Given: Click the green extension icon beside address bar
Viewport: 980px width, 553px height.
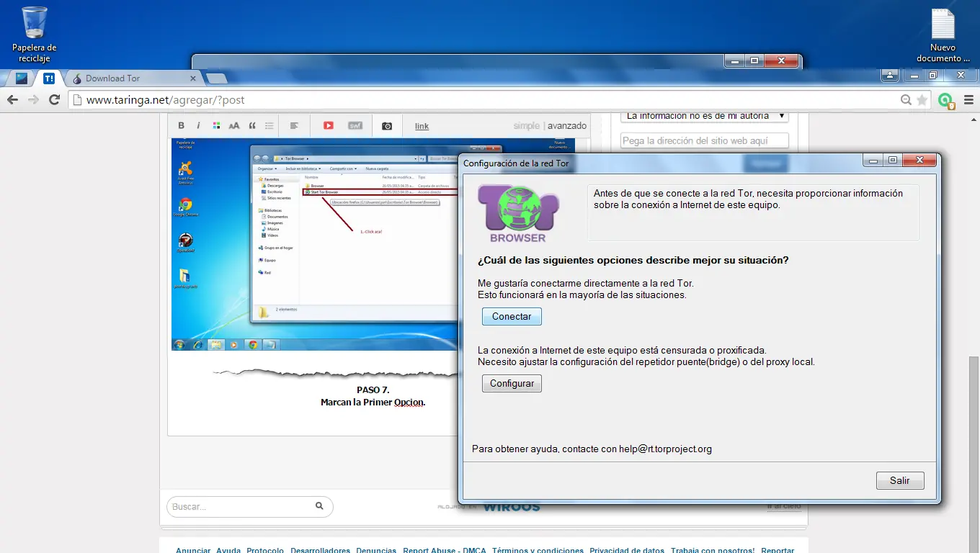Looking at the screenshot, I should pyautogui.click(x=945, y=101).
